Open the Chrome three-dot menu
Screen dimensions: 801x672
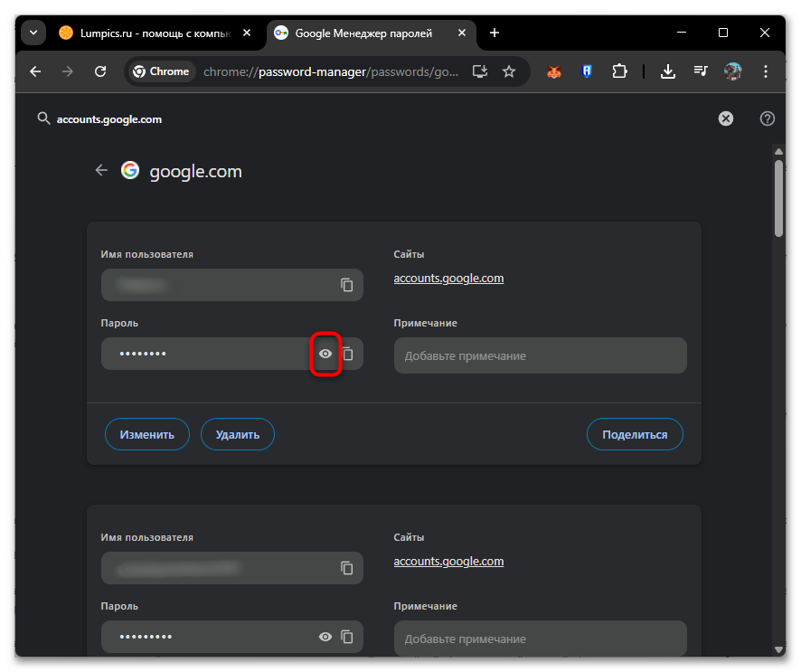tap(765, 71)
